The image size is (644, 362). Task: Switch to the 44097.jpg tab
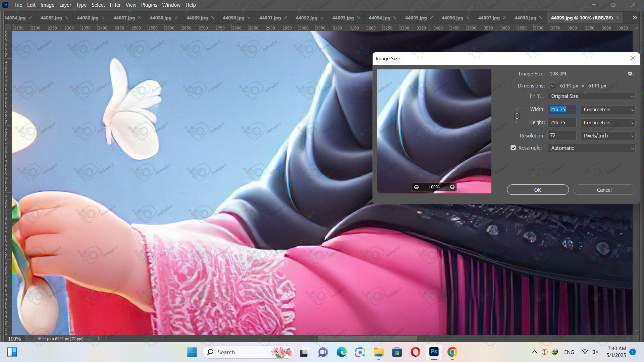tap(489, 18)
